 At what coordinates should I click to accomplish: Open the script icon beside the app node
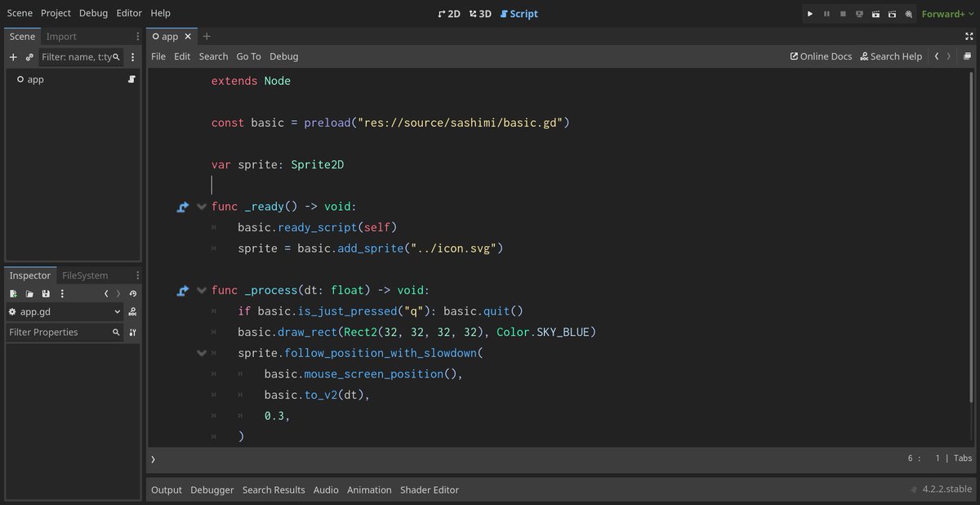pos(131,79)
